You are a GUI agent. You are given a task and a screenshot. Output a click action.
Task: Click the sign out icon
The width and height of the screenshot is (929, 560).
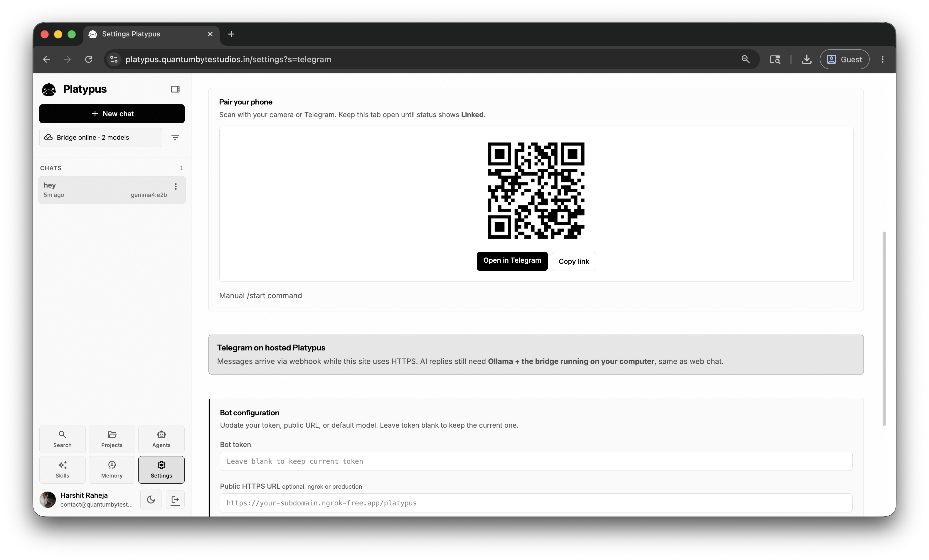coord(175,500)
